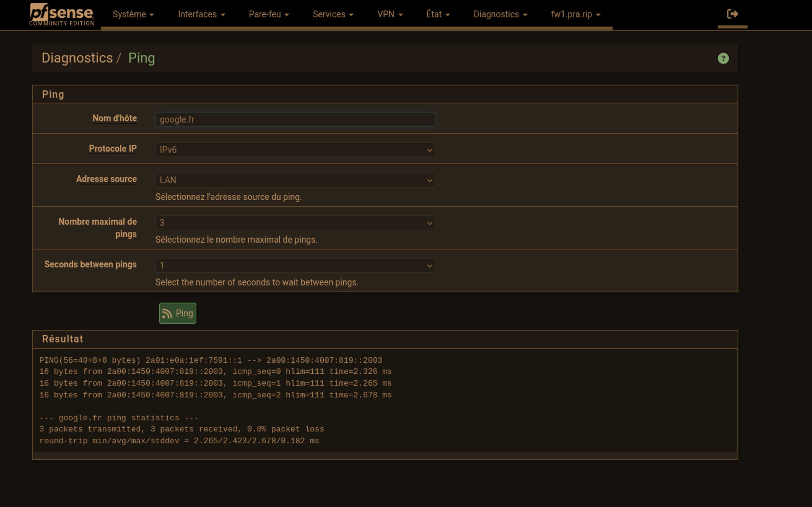Click the Résultat panel heading
Image resolution: width=812 pixels, height=507 pixels.
pyautogui.click(x=62, y=339)
